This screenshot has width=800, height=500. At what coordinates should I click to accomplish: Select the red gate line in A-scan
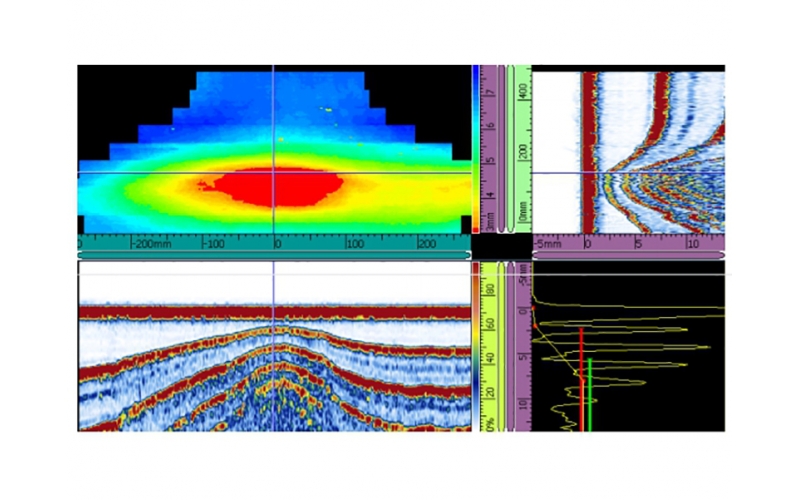(x=581, y=378)
